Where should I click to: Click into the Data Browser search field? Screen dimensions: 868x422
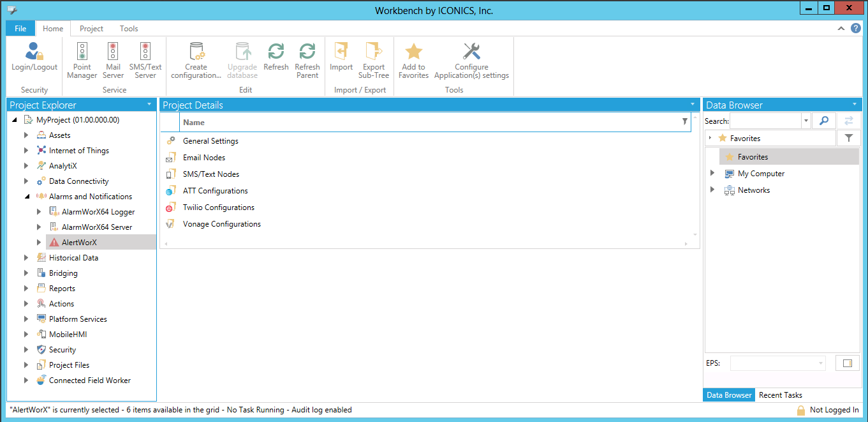[x=765, y=121]
